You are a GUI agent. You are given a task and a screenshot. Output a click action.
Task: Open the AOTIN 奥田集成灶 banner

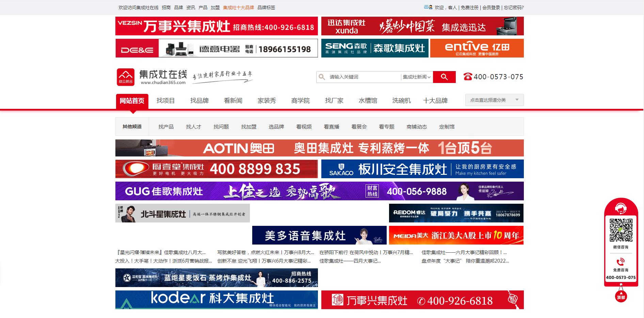tap(320, 148)
